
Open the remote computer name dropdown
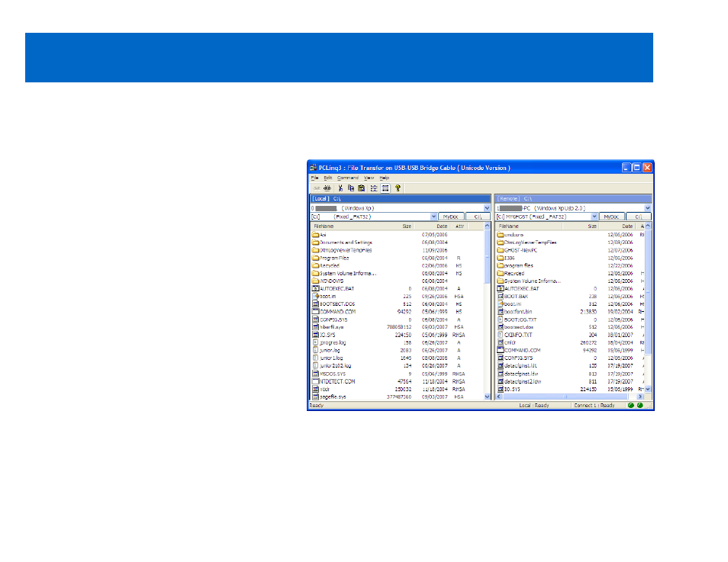647,208
